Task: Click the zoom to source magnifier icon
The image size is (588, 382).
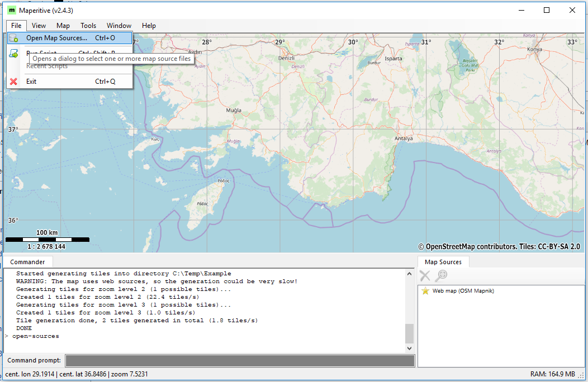Action: (x=442, y=275)
